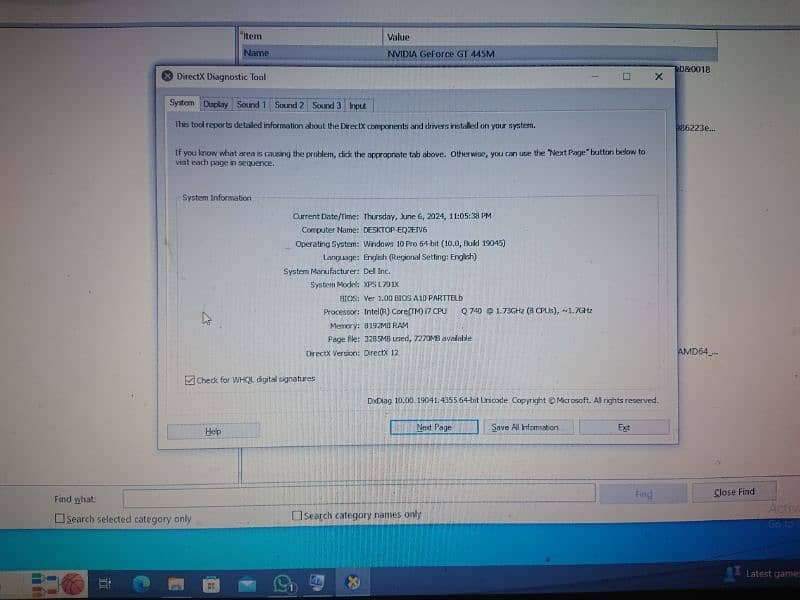800x600 pixels.
Task: Click the DirectX icon in the title bar
Action: (166, 76)
